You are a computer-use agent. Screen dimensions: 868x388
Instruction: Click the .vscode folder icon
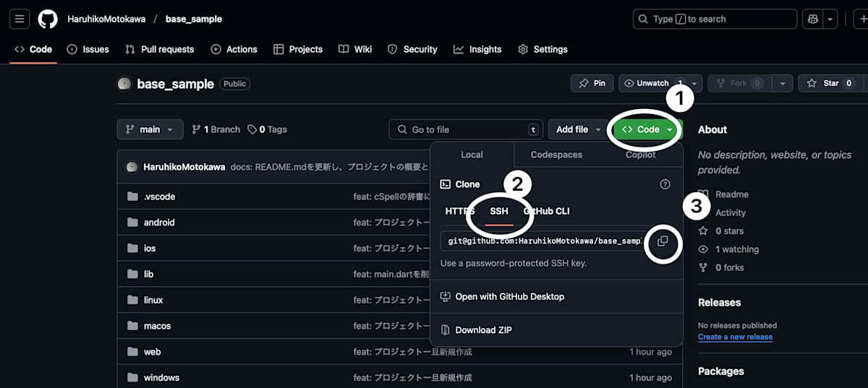(132, 197)
